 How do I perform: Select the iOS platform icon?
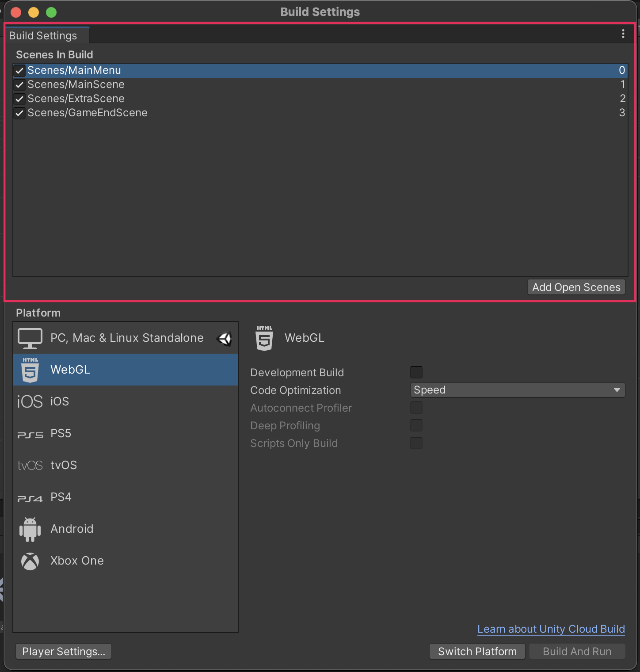pos(30,401)
